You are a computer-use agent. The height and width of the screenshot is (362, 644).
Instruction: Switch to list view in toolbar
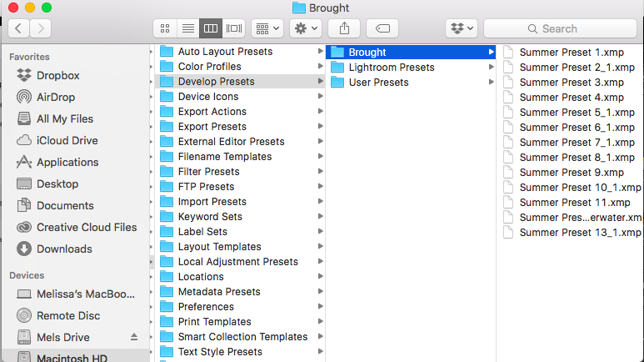[x=188, y=28]
